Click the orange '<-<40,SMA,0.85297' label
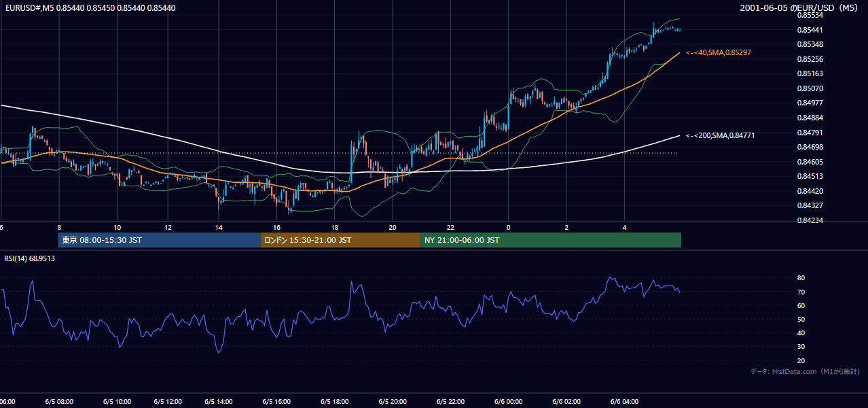Screen dimensions: 868x408 click(719, 52)
